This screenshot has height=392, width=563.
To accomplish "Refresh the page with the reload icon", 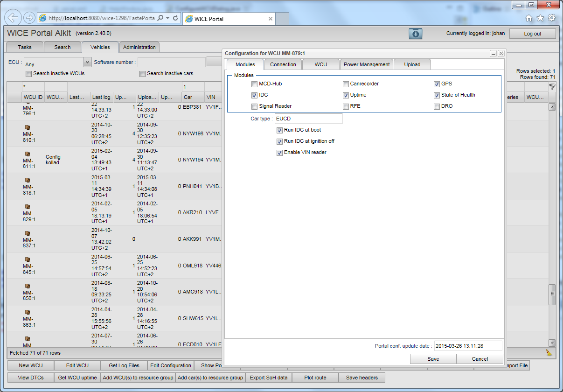I will point(175,18).
